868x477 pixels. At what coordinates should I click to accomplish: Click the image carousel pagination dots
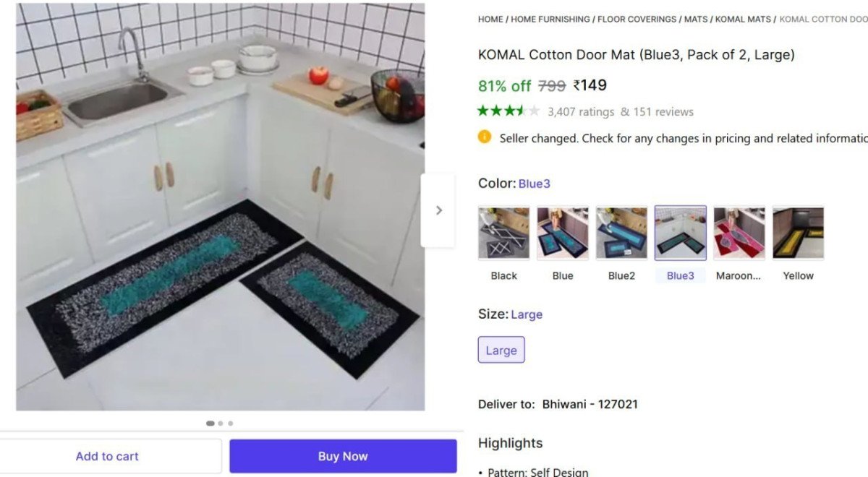[220, 424]
